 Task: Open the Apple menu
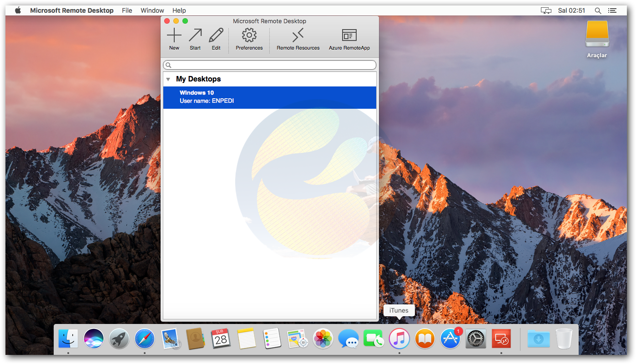18,10
